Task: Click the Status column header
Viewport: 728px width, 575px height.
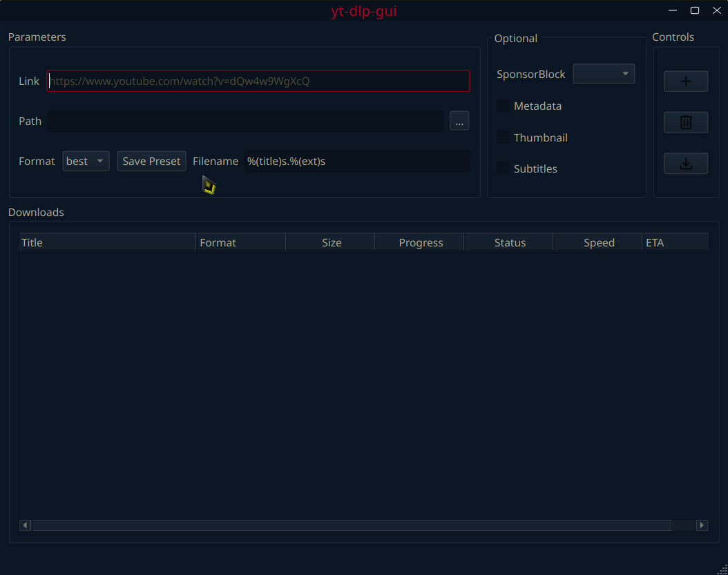Action: click(509, 242)
